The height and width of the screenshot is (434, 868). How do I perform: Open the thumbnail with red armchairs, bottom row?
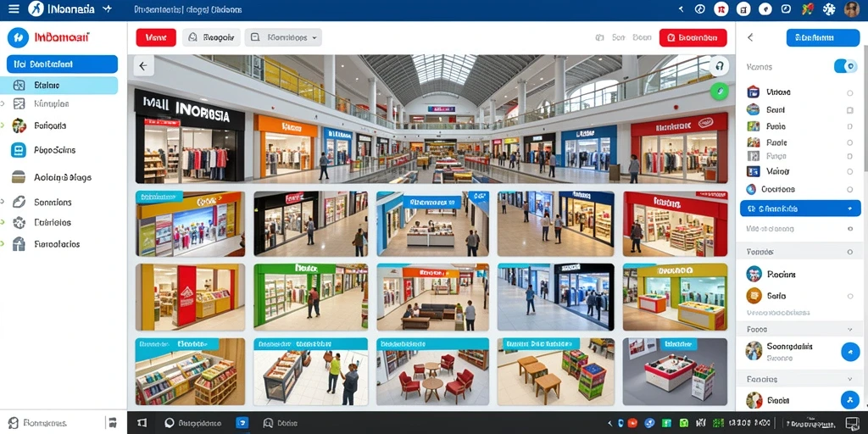point(433,372)
